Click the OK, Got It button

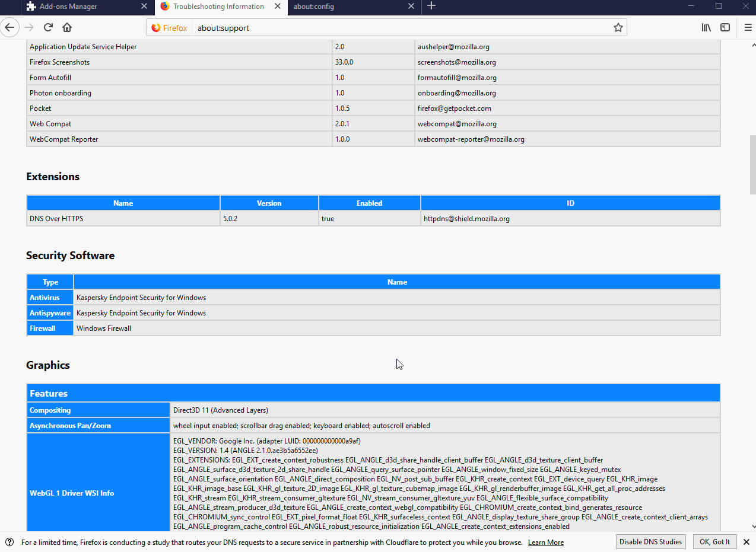[x=714, y=542]
